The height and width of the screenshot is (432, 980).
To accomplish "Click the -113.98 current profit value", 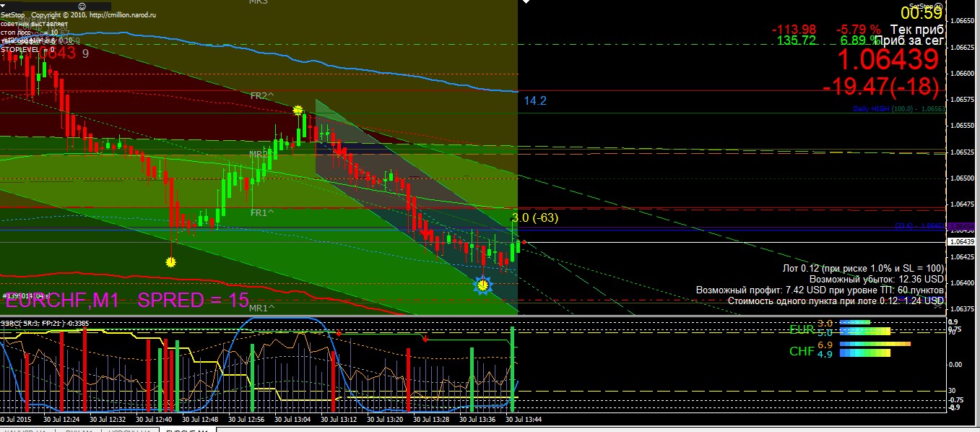I will [x=794, y=30].
